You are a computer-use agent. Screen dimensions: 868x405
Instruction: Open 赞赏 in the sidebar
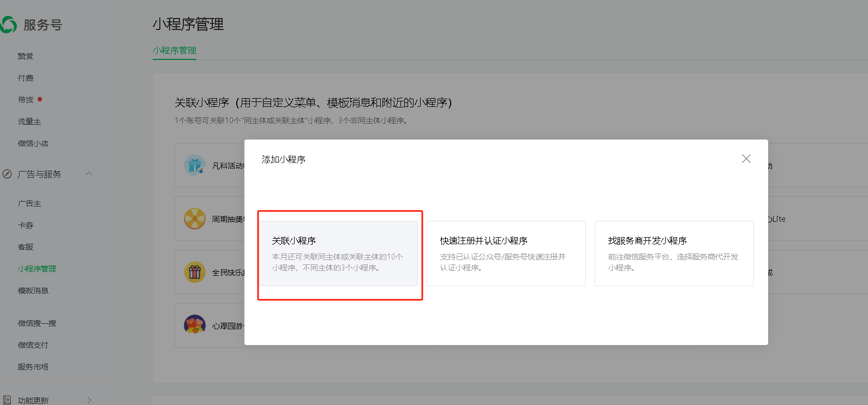(x=26, y=56)
